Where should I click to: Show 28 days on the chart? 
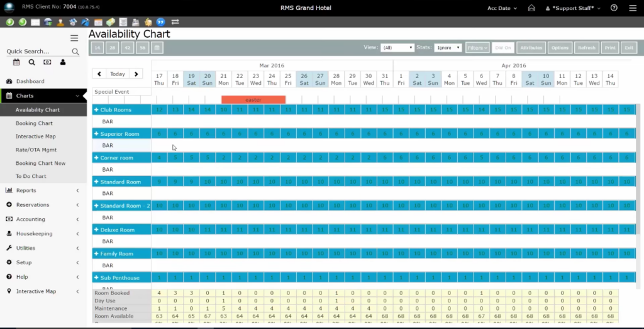coord(112,48)
